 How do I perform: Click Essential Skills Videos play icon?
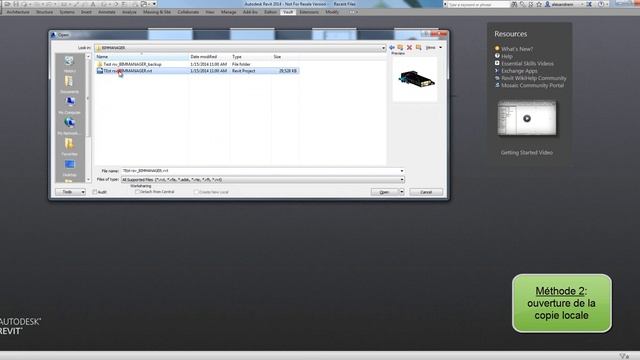pos(497,63)
